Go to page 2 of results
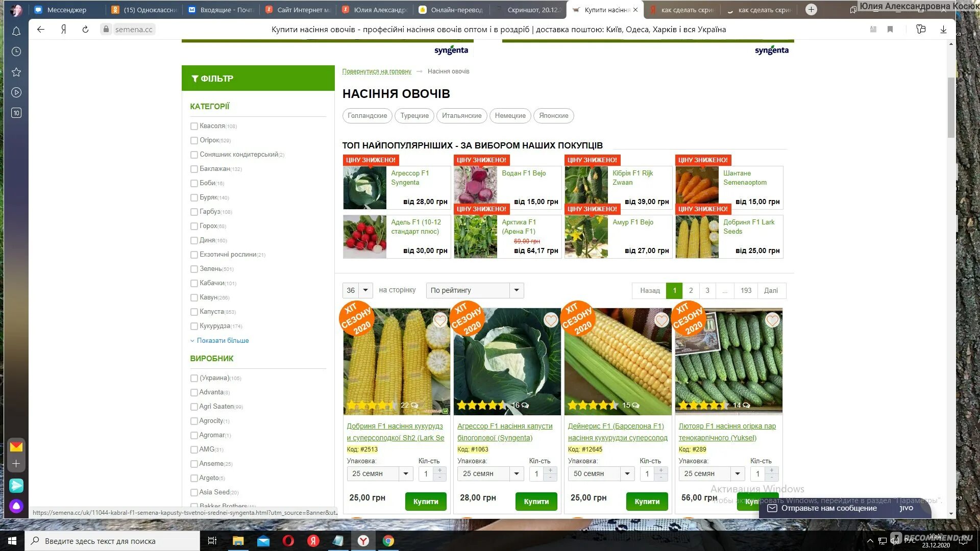This screenshot has width=980, height=551. (691, 290)
